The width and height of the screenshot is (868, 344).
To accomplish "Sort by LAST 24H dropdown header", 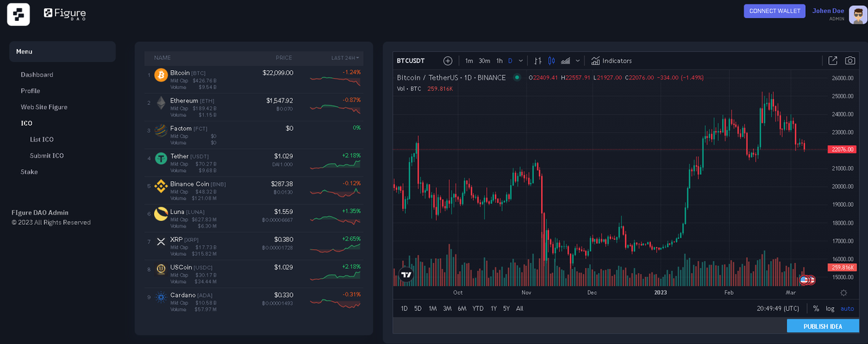I will [x=346, y=57].
